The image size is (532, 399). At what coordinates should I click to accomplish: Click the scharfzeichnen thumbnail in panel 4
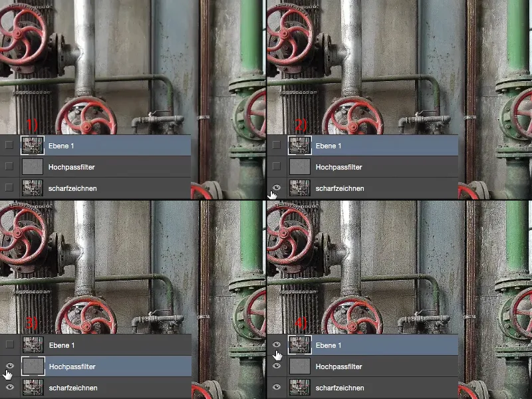[x=300, y=388]
